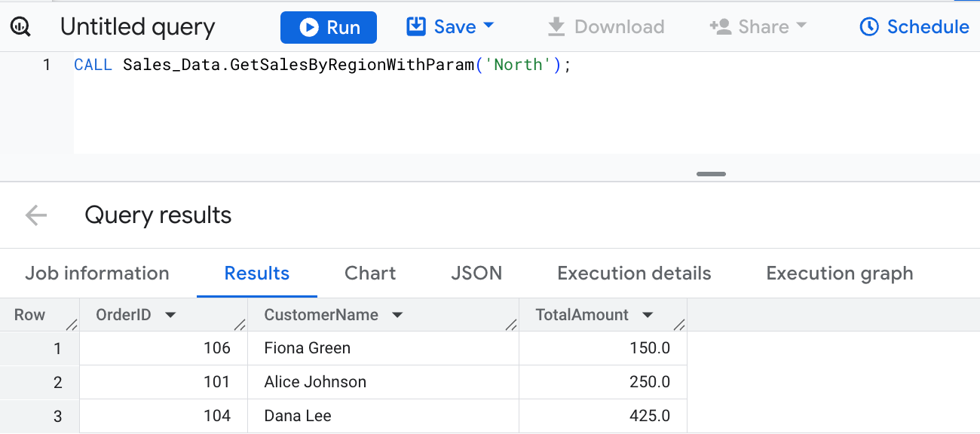The width and height of the screenshot is (980, 434).
Task: Open the TotalAmount column dropdown arrow
Action: point(647,315)
